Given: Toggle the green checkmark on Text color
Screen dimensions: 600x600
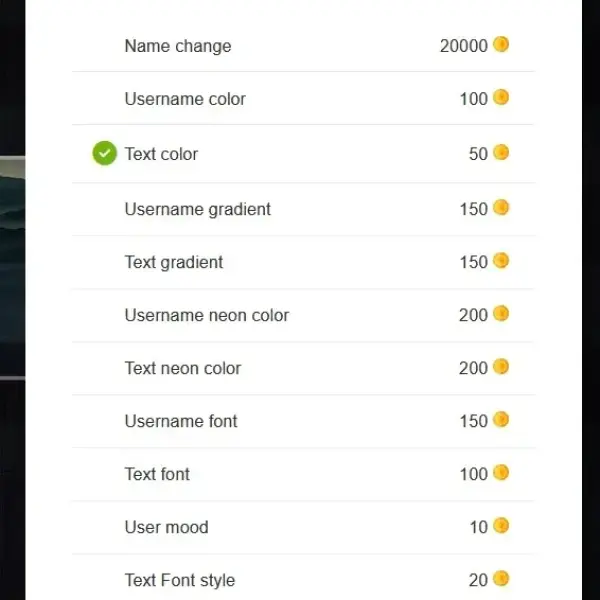Looking at the screenshot, I should click(104, 153).
